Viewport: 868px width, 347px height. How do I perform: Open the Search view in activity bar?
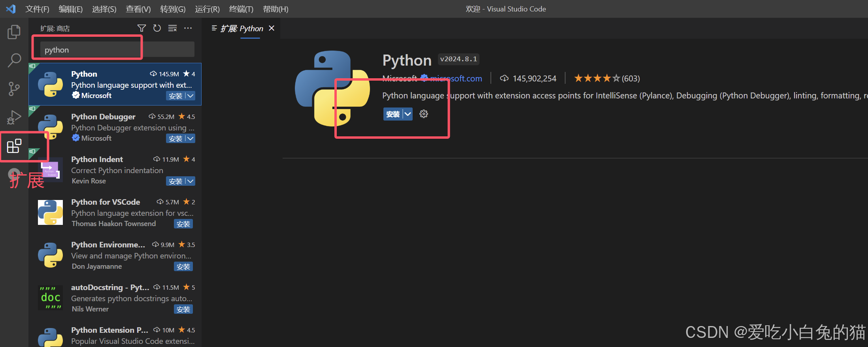click(14, 60)
